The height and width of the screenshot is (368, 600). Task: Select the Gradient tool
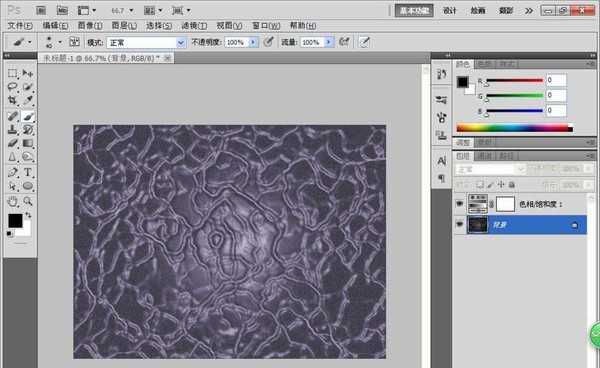28,143
